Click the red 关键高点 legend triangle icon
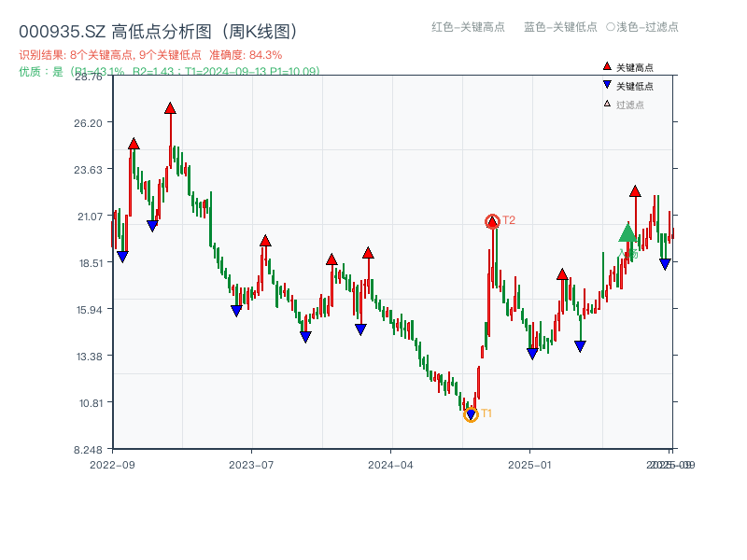Image resolution: width=747 pixels, height=560 pixels. click(x=607, y=66)
